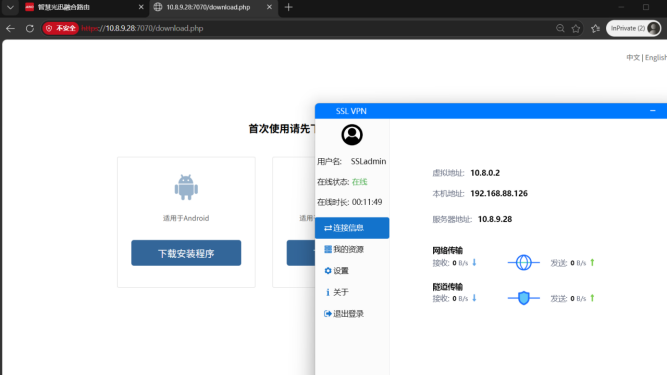Click the Android robot icon
This screenshot has width=667, height=376.
coord(186,187)
